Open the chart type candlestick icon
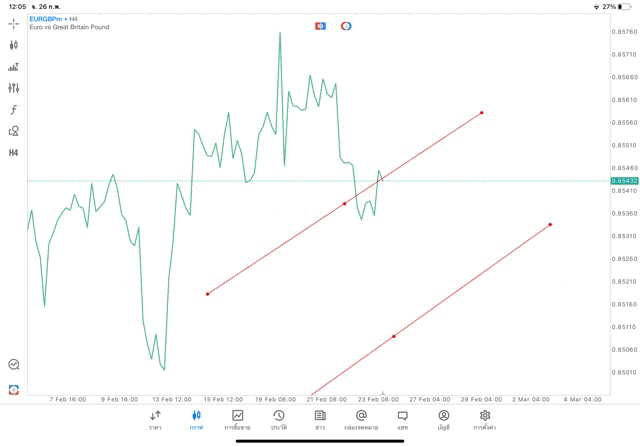The image size is (640, 447). 14,45
